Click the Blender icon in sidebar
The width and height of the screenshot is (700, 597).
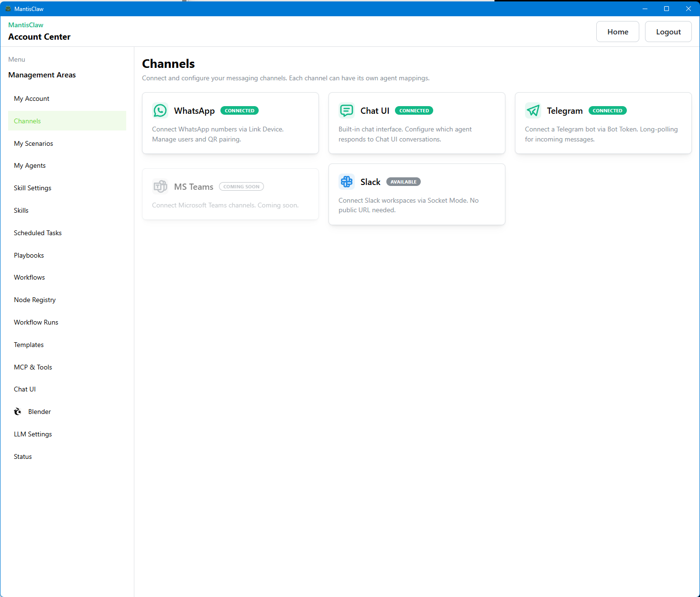coord(18,412)
